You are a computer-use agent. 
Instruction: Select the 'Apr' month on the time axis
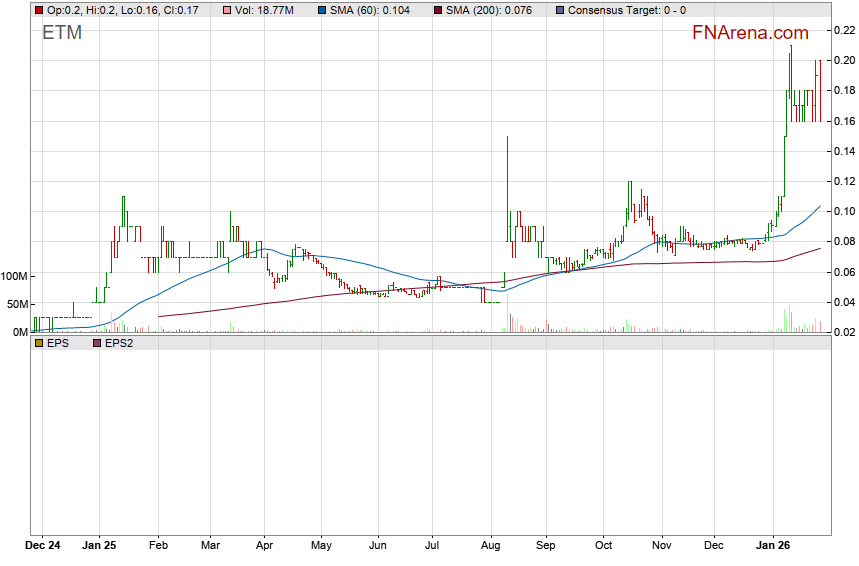(265, 547)
